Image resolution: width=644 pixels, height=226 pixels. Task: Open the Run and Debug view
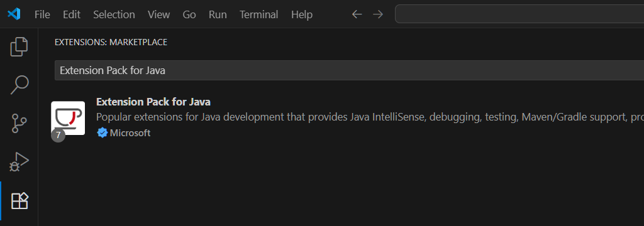[x=19, y=161]
